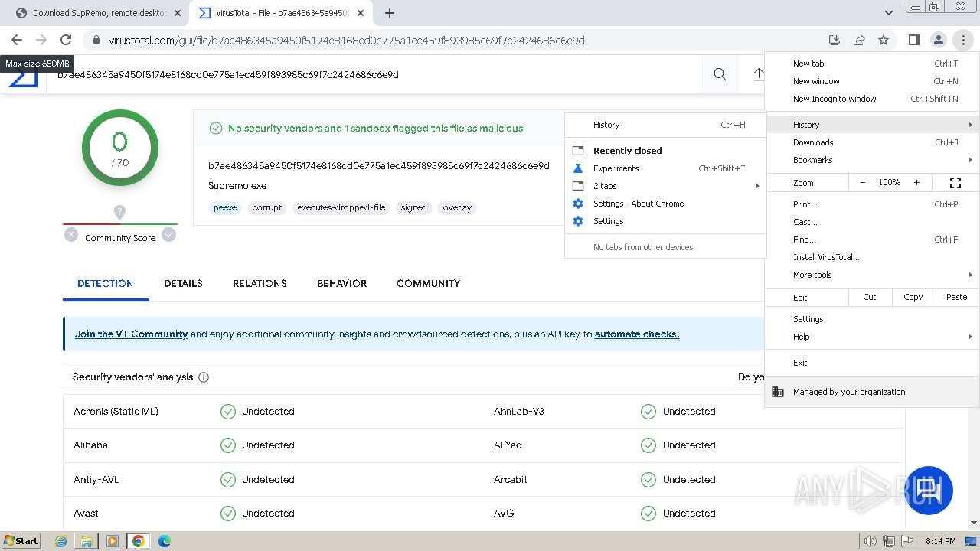Click the peexe tag

click(225, 207)
